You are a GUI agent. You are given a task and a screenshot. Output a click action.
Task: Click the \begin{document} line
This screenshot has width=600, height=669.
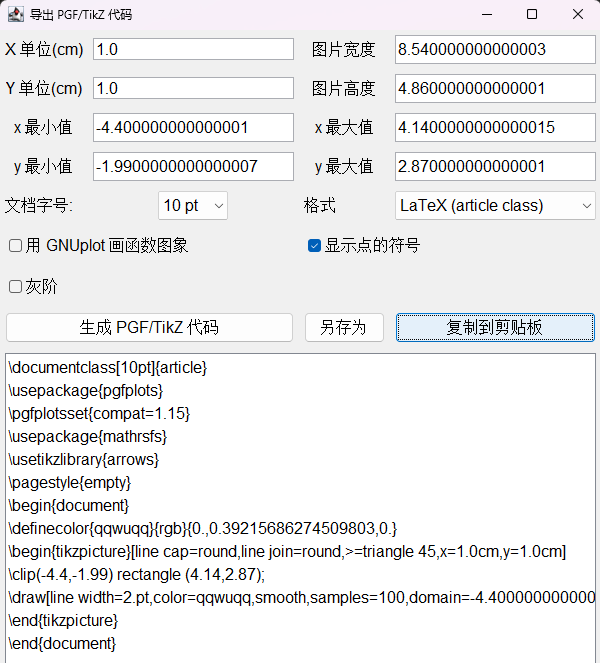click(69, 506)
